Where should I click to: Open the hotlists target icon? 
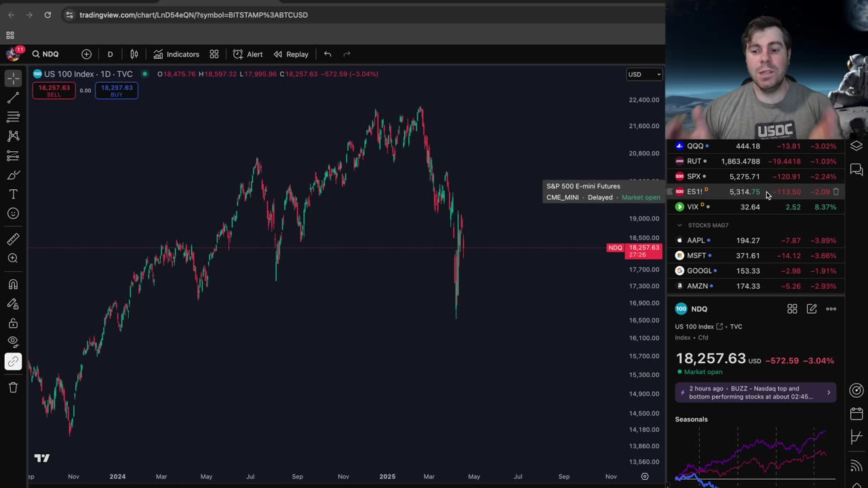pyautogui.click(x=856, y=390)
